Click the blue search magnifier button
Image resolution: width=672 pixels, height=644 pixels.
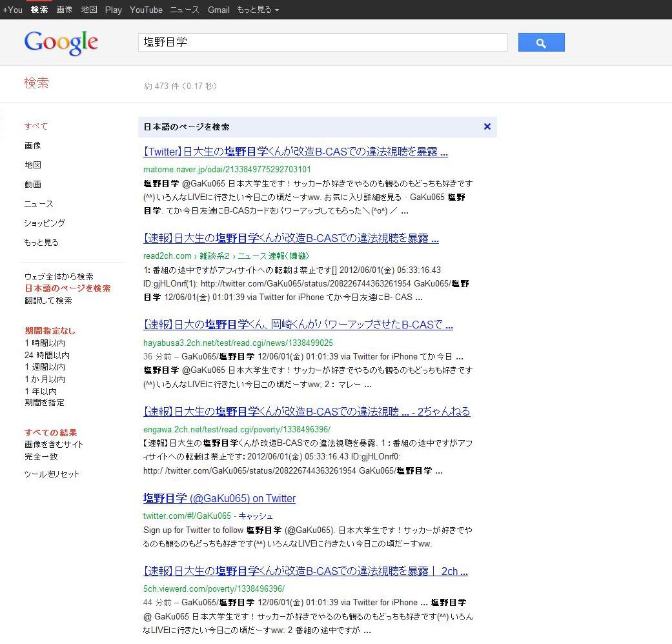[541, 43]
